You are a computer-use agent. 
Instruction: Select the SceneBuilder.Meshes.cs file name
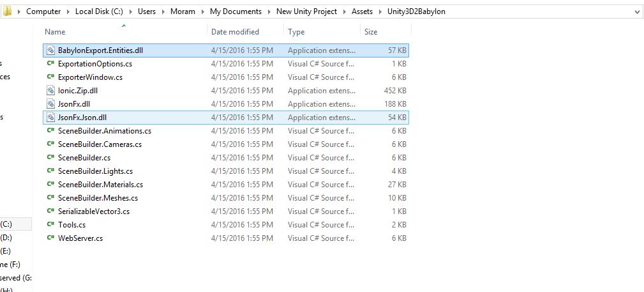98,198
